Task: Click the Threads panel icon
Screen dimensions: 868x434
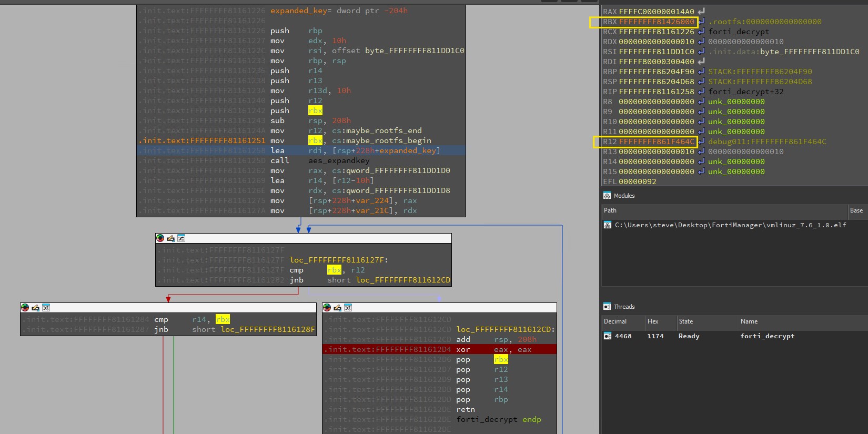Action: click(607, 307)
